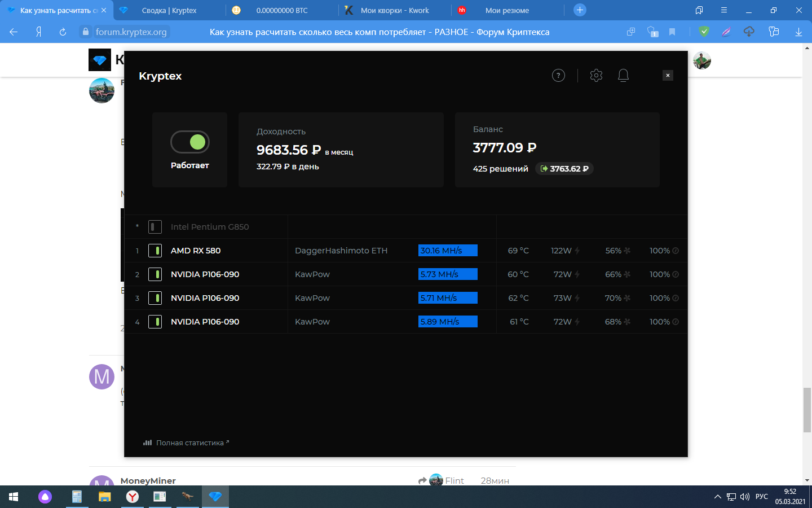The image size is (812, 508).
Task: Click the fan icon next to 56%
Action: [x=627, y=251]
